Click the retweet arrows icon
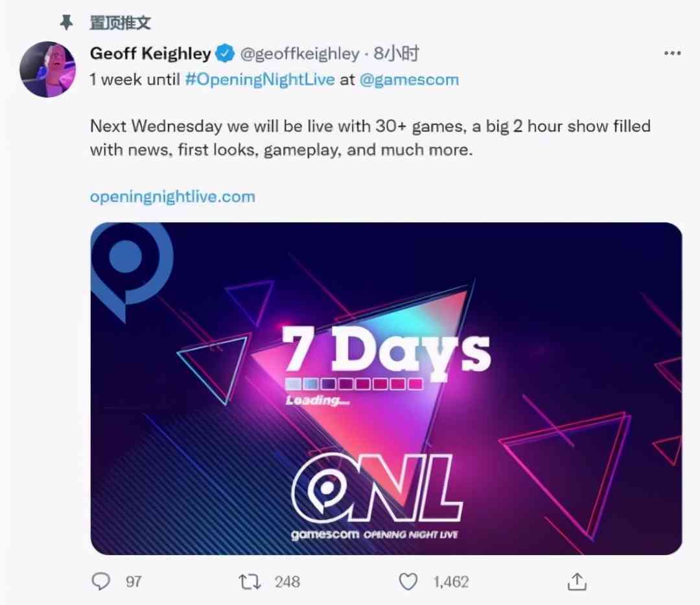The height and width of the screenshot is (605, 700). coord(250,582)
